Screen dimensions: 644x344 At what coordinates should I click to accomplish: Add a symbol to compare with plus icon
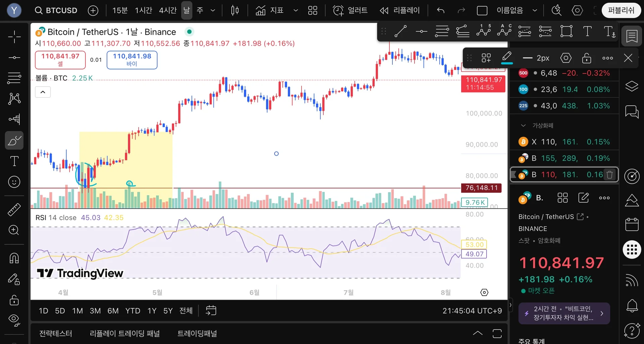coord(93,10)
